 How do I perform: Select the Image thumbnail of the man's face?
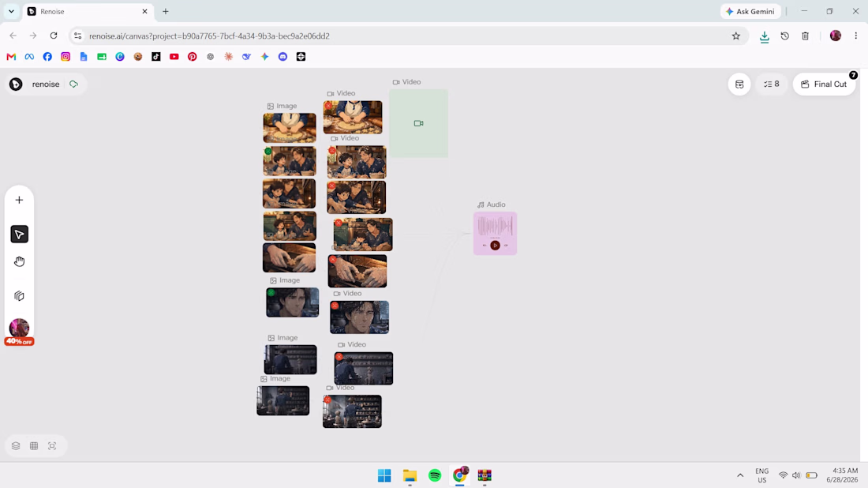point(292,302)
